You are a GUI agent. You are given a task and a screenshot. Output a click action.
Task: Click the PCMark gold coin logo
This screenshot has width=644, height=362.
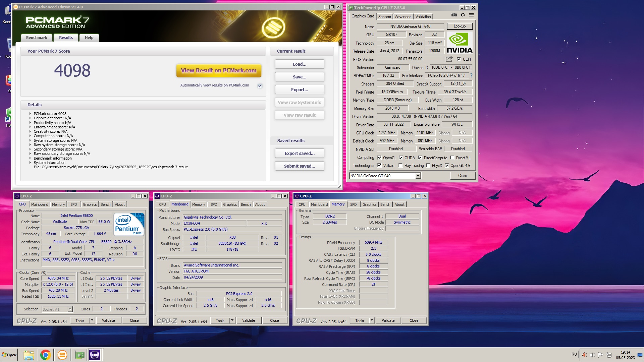pyautogui.click(x=273, y=27)
